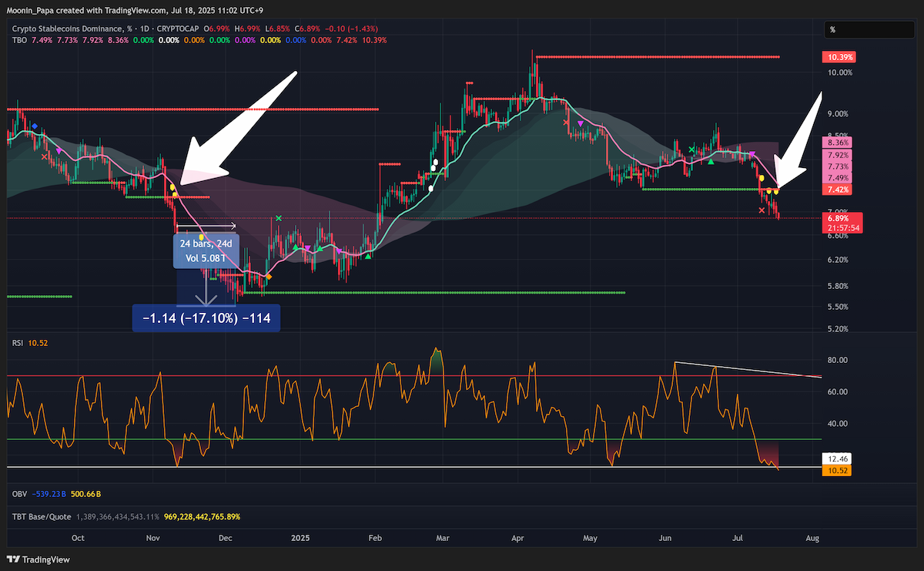Click the OBV indicator legend label

(19, 493)
